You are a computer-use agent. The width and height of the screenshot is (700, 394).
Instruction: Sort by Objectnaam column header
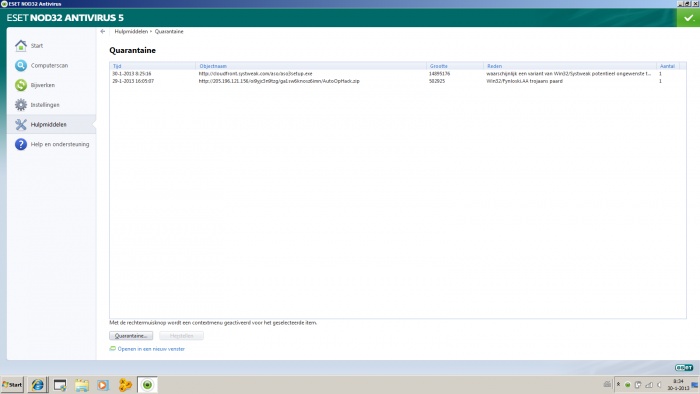point(311,66)
